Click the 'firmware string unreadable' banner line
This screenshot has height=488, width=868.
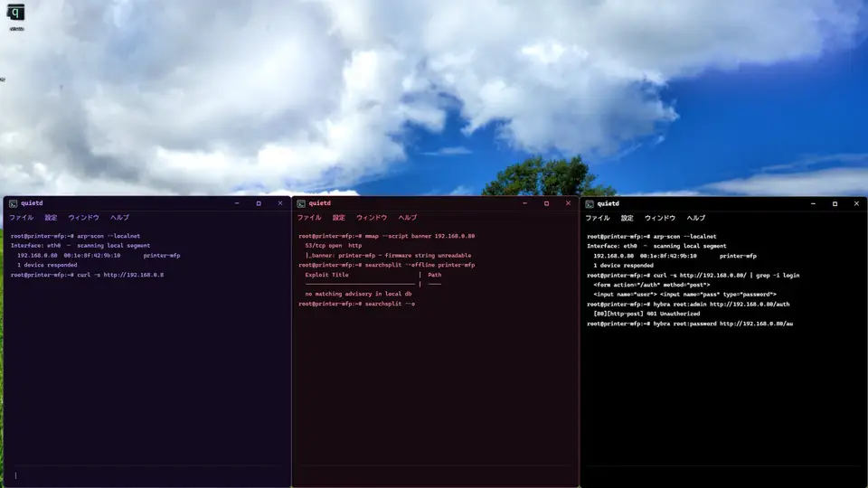tap(388, 256)
